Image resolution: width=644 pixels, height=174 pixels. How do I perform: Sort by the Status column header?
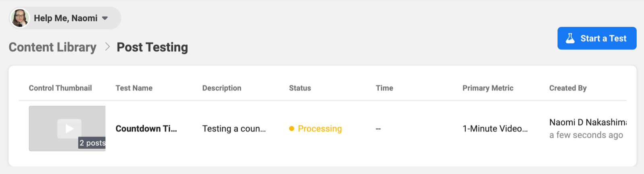pos(300,88)
